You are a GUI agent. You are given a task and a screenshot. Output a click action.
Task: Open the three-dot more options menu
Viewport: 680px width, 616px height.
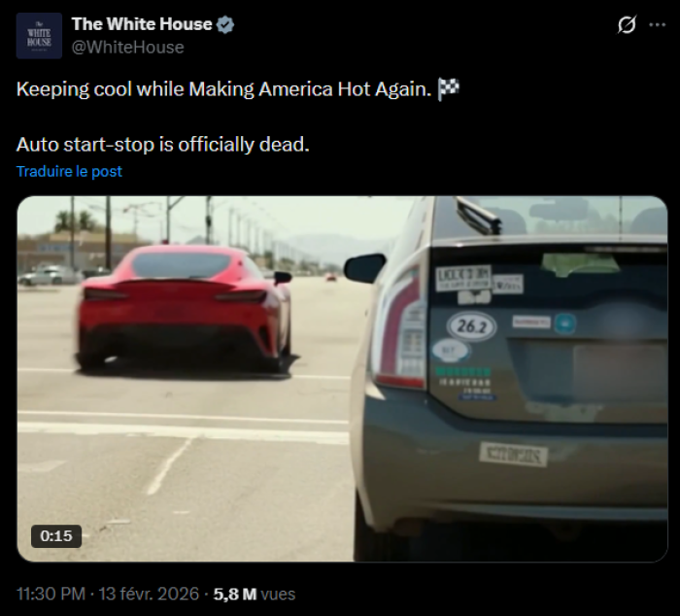click(x=657, y=24)
